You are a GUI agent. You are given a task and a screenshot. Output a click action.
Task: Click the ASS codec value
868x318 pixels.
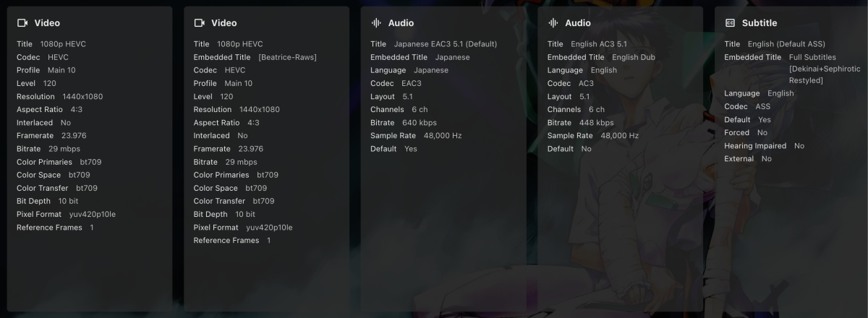[x=762, y=106]
